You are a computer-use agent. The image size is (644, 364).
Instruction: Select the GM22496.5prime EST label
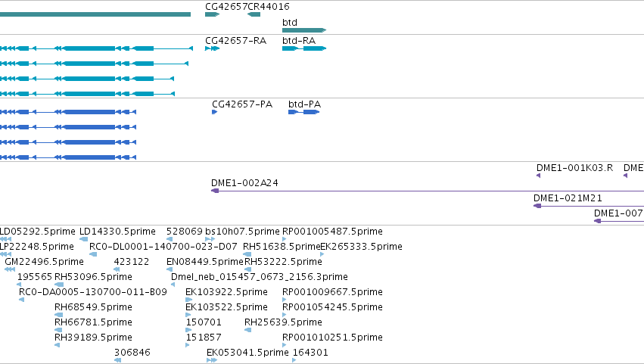[45, 262]
